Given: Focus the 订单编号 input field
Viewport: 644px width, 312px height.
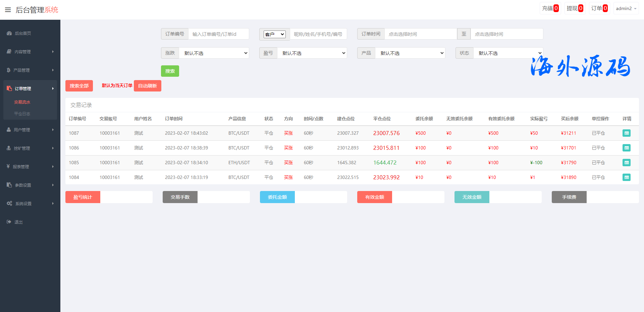Looking at the screenshot, I should click(218, 34).
